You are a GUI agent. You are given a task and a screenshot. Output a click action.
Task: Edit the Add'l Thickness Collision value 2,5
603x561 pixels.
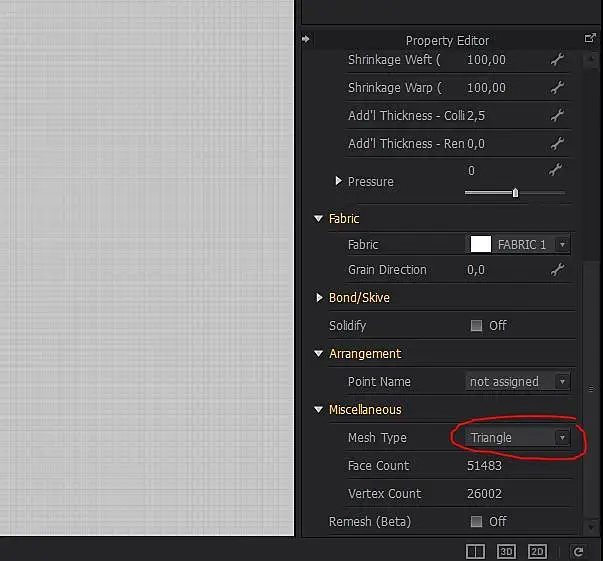pyautogui.click(x=476, y=115)
